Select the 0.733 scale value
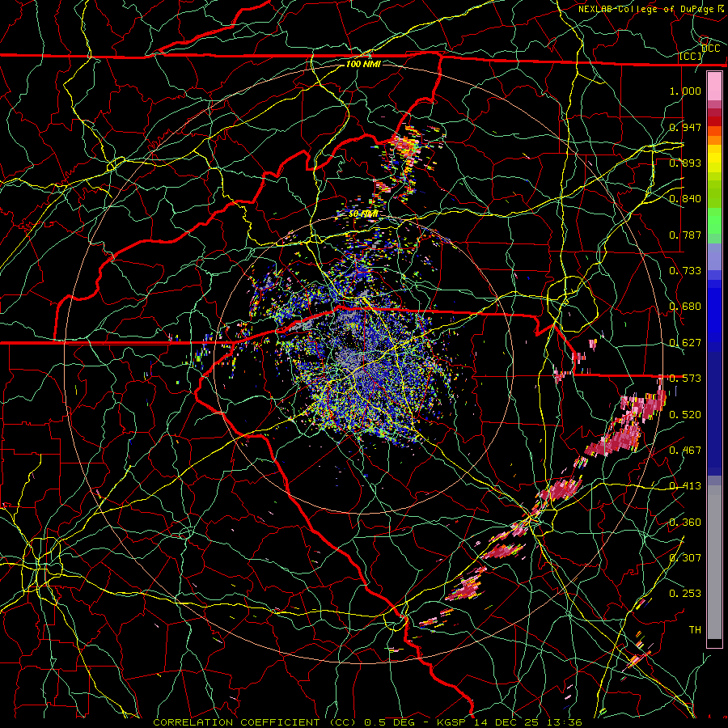Image resolution: width=728 pixels, height=728 pixels. click(685, 271)
